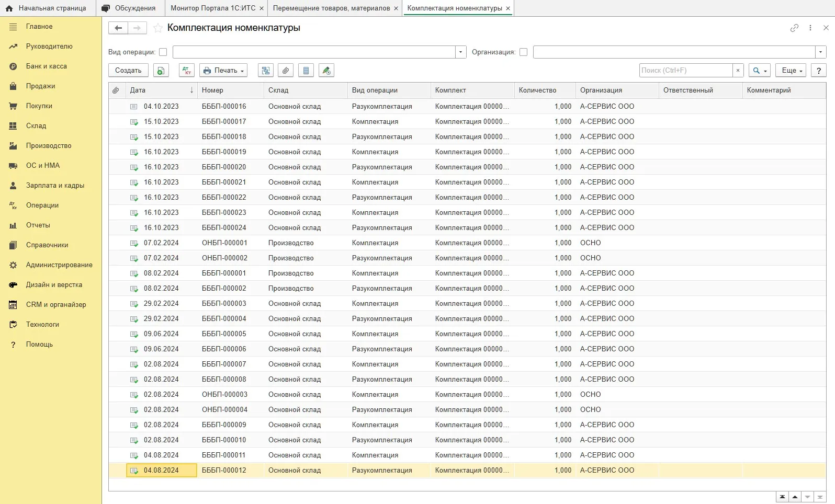835x504 pixels.
Task: Go forward with the right arrow
Action: [x=137, y=28]
